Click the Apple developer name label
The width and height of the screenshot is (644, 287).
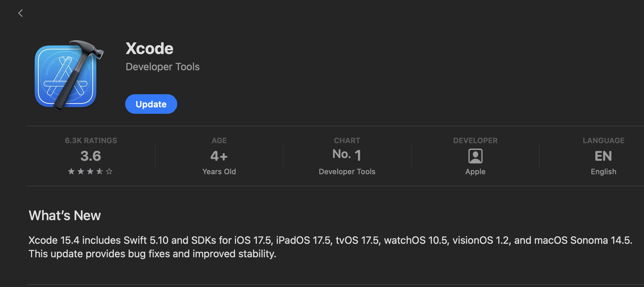pos(475,172)
